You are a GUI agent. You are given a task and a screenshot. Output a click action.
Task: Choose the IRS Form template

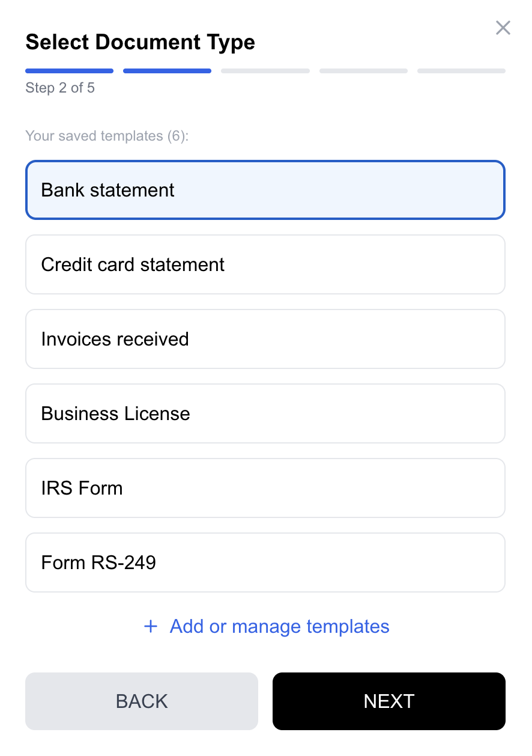[265, 488]
